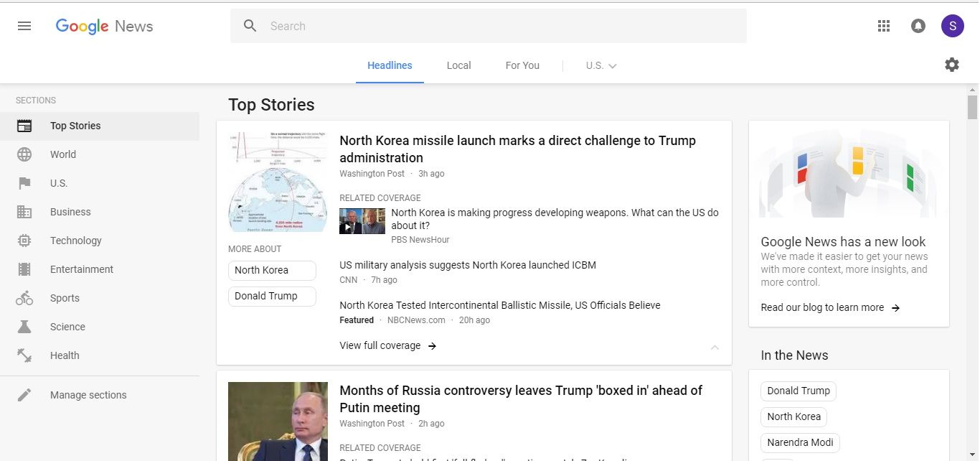The height and width of the screenshot is (461, 980).
Task: Open the missile trajectory map thumbnail
Action: 278,182
